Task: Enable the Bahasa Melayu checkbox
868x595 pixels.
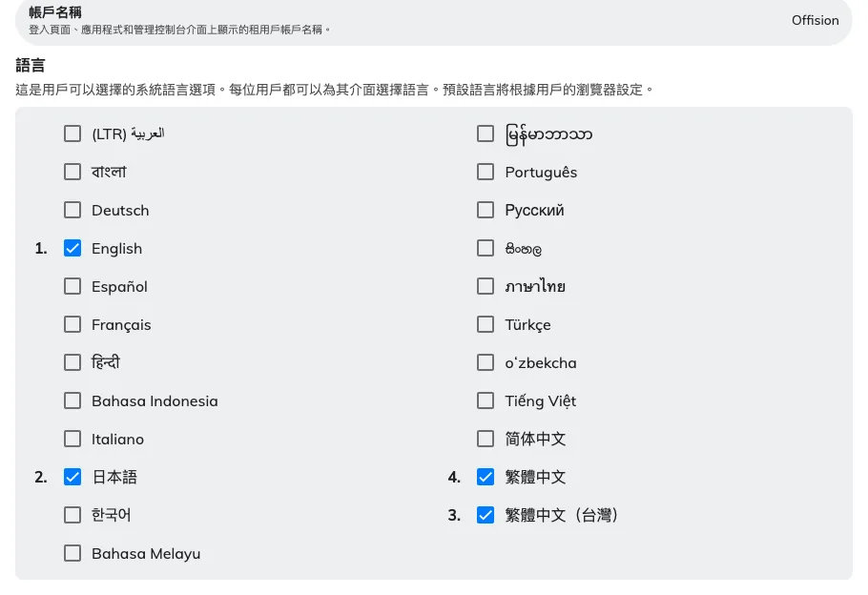Action: 72,553
